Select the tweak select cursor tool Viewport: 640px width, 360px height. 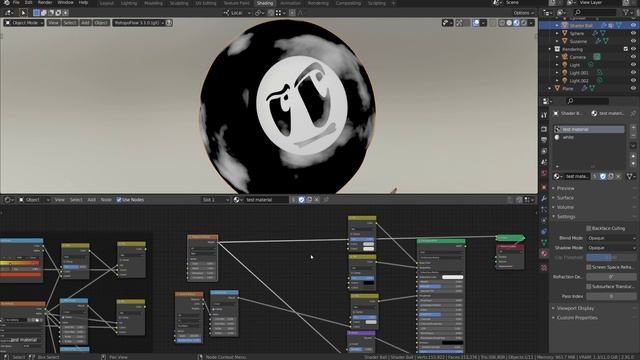23,13
